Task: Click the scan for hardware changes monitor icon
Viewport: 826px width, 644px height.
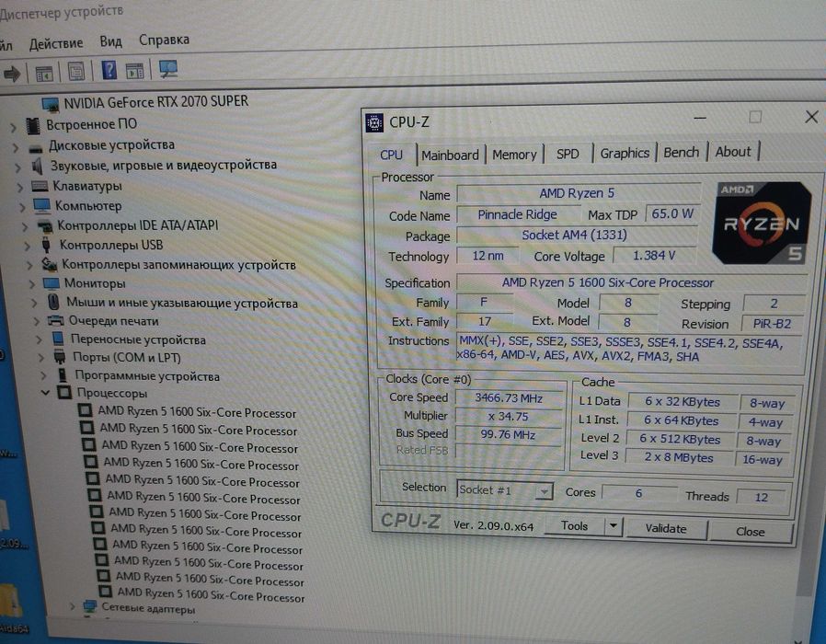Action: click(168, 68)
